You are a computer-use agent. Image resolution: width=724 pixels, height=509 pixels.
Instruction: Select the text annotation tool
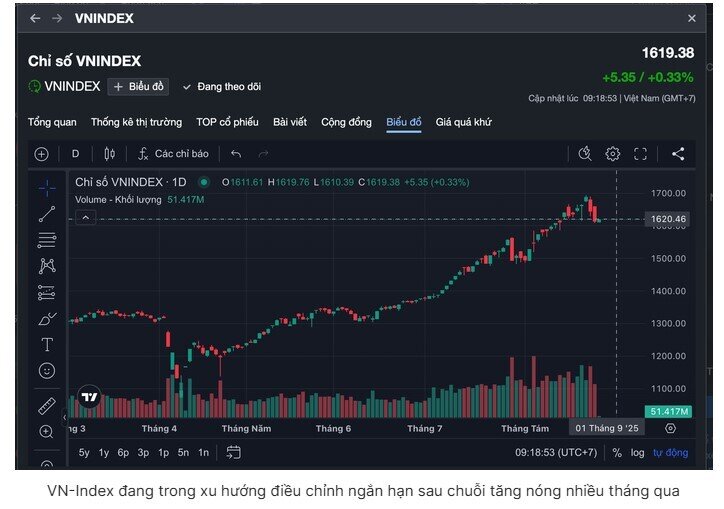tap(47, 344)
